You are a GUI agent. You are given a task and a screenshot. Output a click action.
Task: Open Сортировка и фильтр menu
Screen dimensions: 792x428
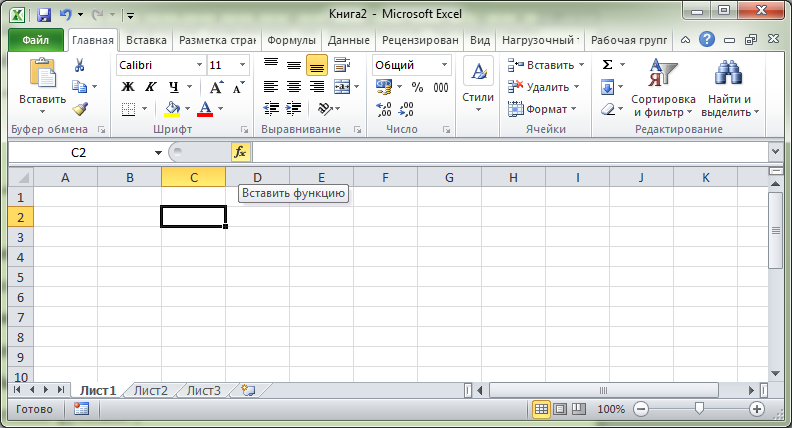pos(663,87)
